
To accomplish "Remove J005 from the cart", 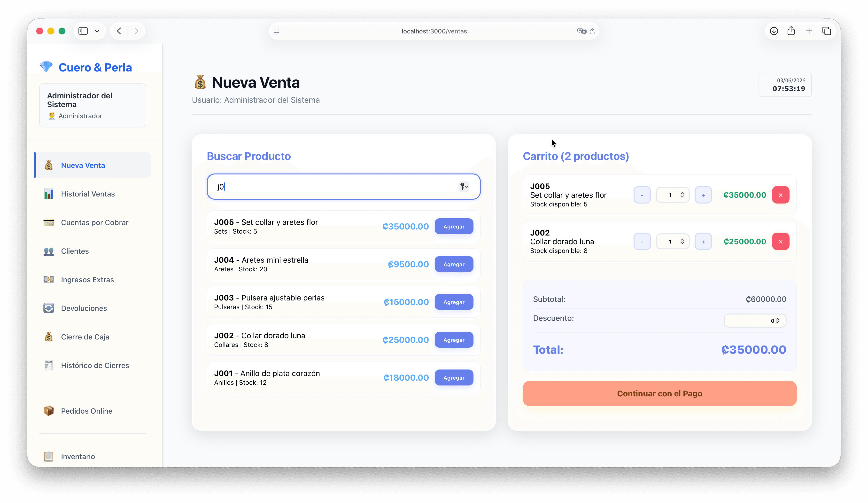I will click(x=781, y=195).
